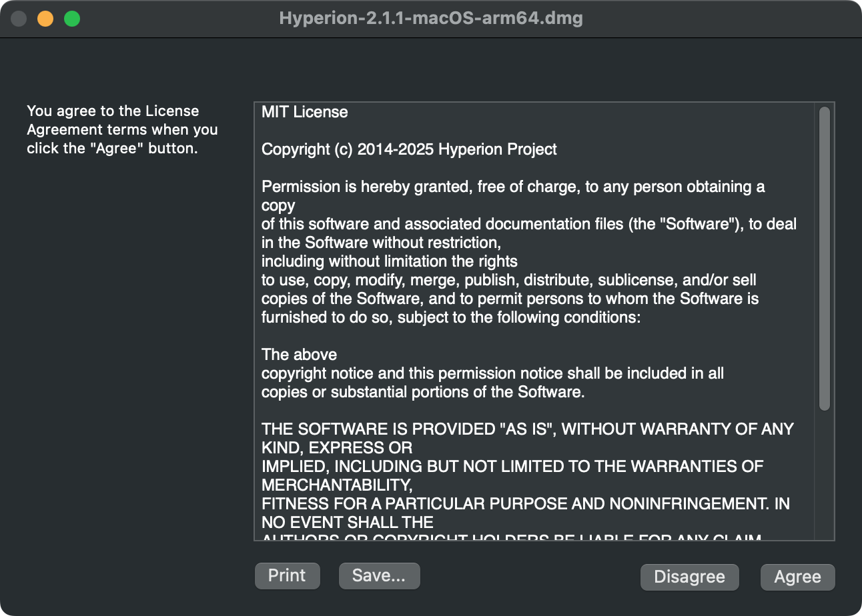Click the Agree button
This screenshot has width=862, height=616.
tap(797, 577)
